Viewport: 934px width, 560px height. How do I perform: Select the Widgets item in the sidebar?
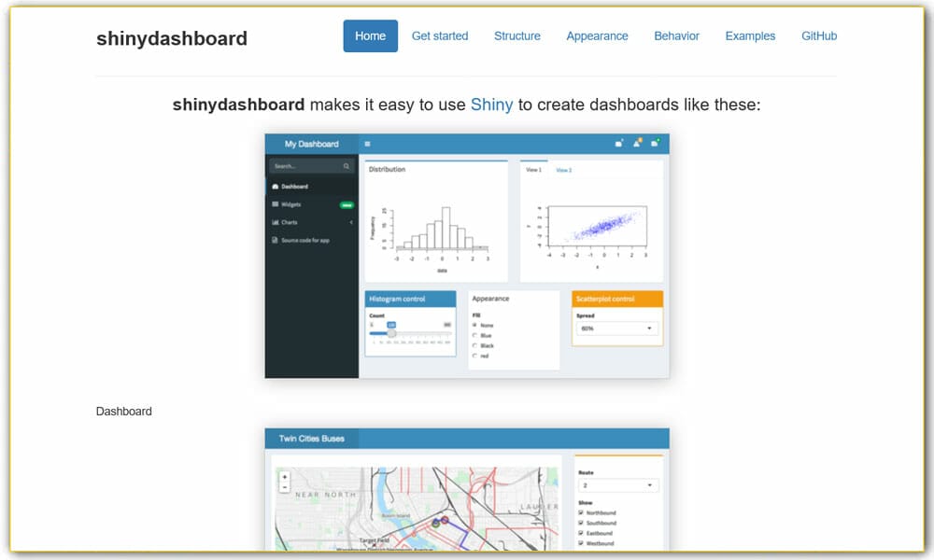[291, 204]
